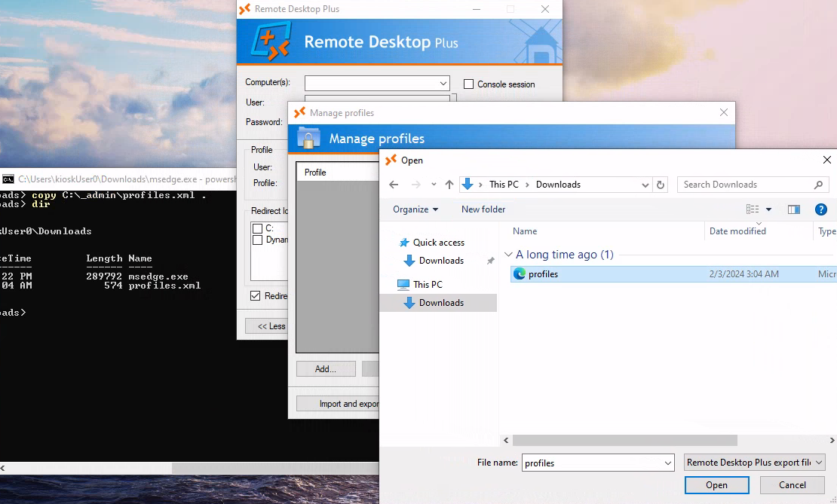
Task: Click the << Less button
Action: (267, 326)
